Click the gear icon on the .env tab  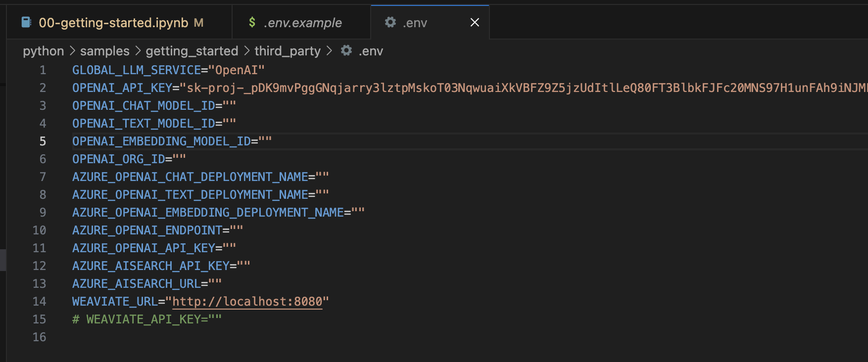[390, 22]
